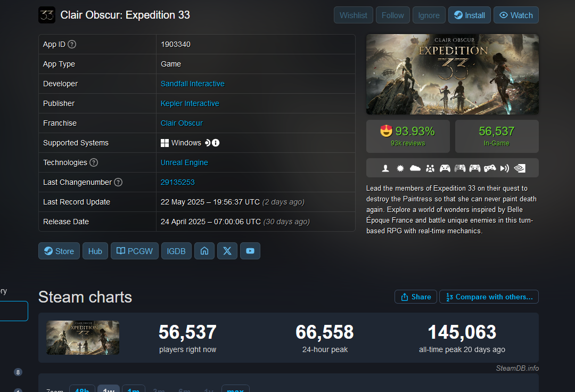Click the info icon in Supported Systems

(216, 143)
